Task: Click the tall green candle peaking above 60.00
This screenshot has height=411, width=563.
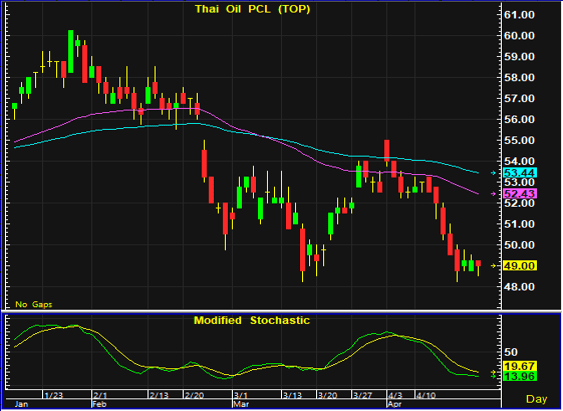Action: pyautogui.click(x=71, y=52)
